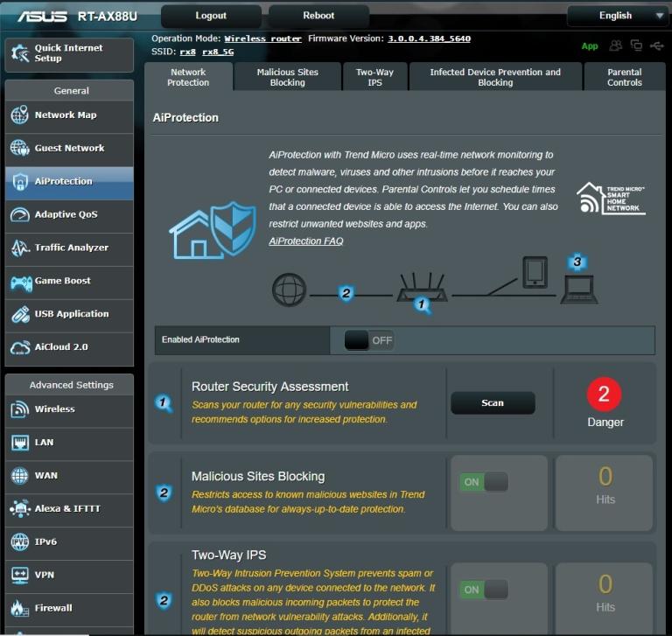Click the Trend Micro Smart Home Network logo
Viewport: 672px width, 636px height.
611,198
